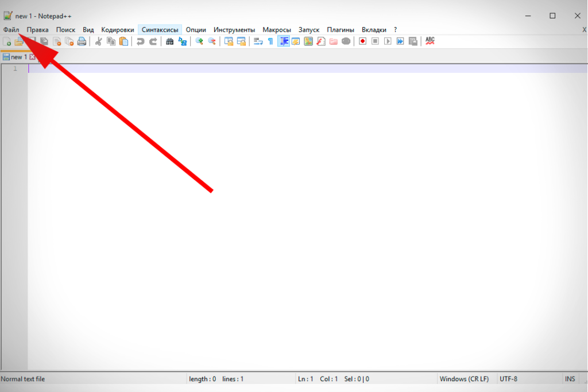The image size is (588, 392).
Task: Click line number 1 in the margin
Action: (x=15, y=68)
